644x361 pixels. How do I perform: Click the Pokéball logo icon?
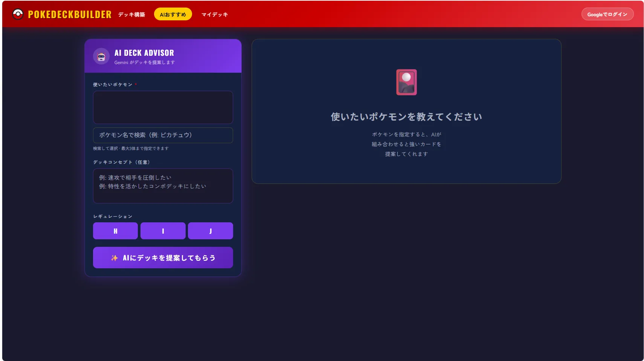[18, 14]
